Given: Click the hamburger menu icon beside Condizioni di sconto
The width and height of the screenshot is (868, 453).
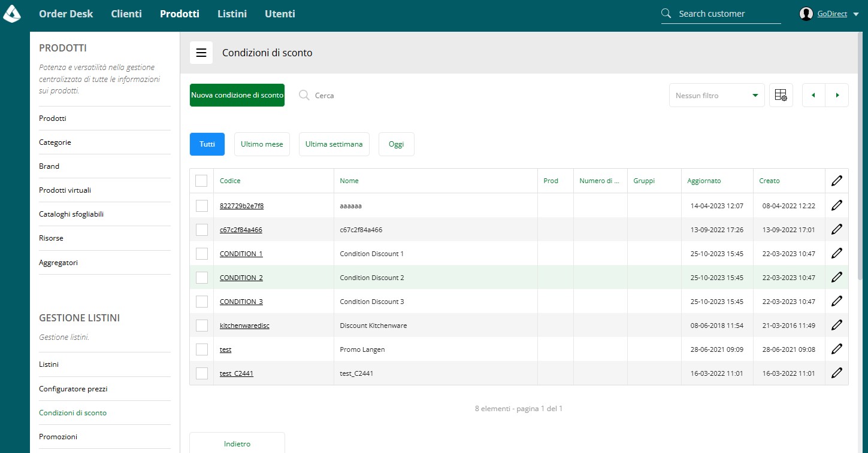Looking at the screenshot, I should click(x=201, y=53).
